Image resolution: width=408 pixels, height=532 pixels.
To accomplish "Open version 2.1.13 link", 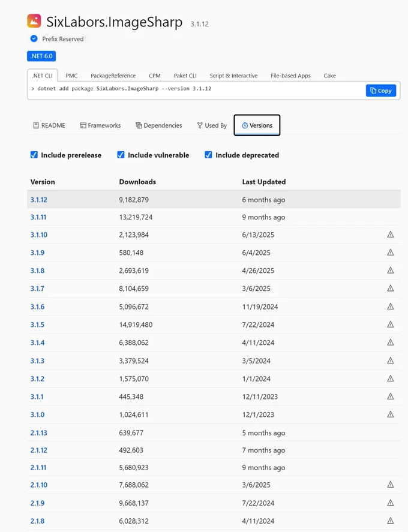I will pos(38,433).
